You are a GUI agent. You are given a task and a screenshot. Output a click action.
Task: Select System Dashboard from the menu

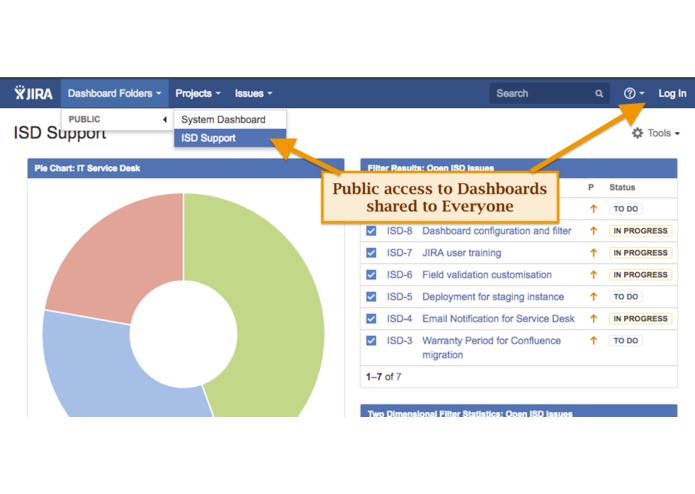click(230, 120)
